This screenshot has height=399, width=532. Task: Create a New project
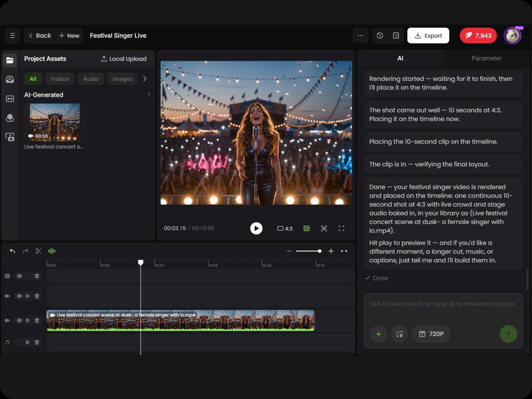point(69,36)
